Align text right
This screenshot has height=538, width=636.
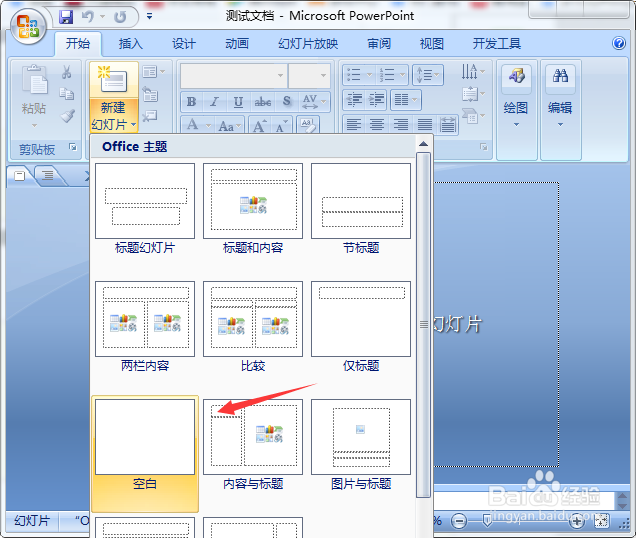click(401, 125)
